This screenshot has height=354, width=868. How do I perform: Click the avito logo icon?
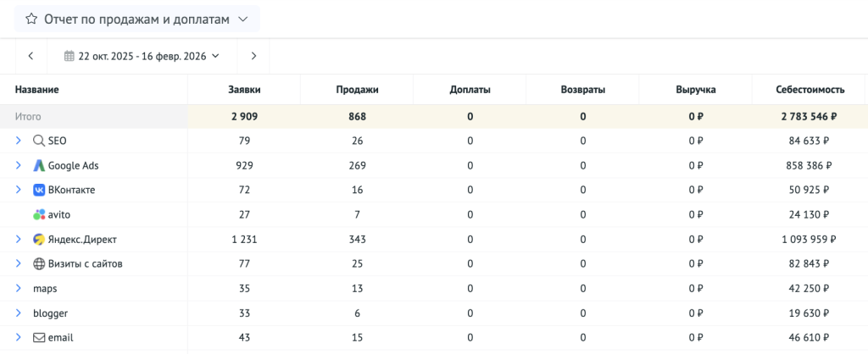pyautogui.click(x=38, y=215)
